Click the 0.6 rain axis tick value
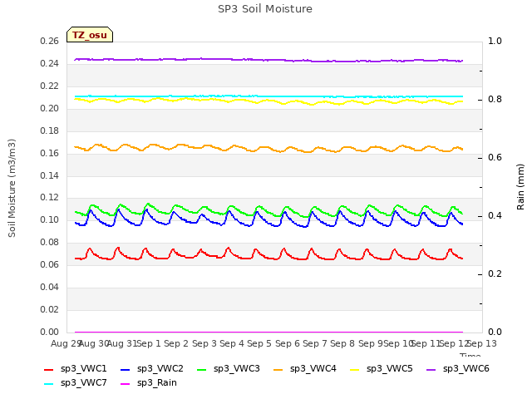Viewport: 532px width, 399px height. pos(495,158)
